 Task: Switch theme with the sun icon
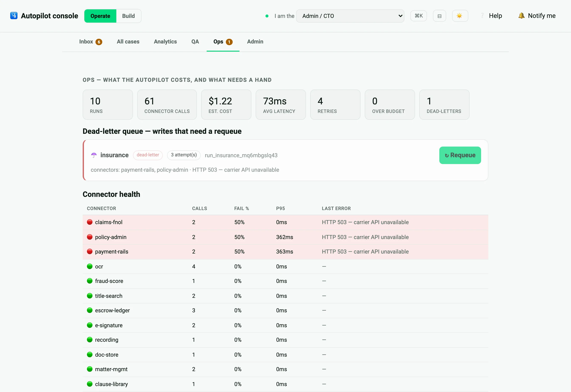pyautogui.click(x=460, y=16)
